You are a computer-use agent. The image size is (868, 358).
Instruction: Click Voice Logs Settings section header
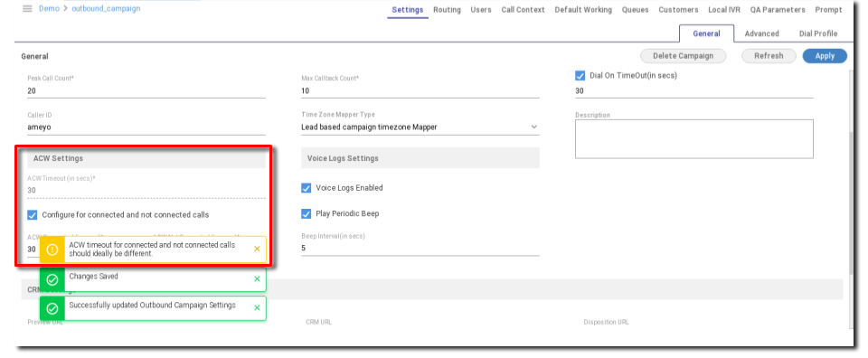420,158
